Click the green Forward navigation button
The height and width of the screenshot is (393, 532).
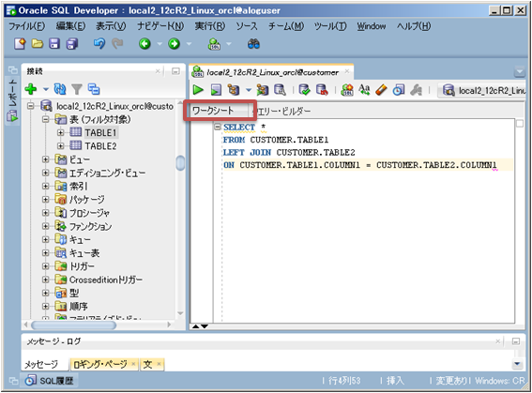click(175, 44)
